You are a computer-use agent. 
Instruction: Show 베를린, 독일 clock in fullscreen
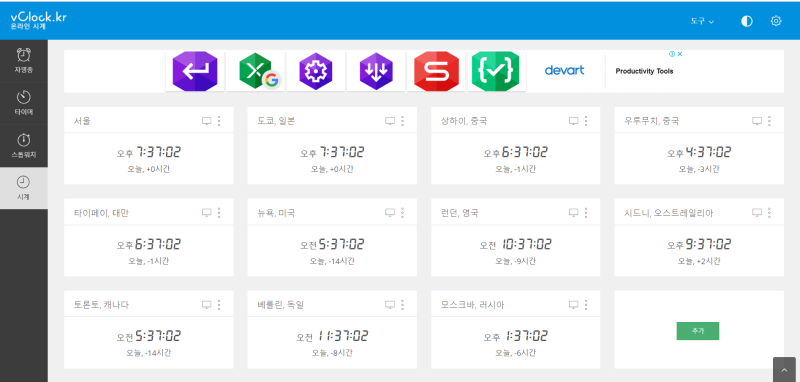pyautogui.click(x=390, y=304)
